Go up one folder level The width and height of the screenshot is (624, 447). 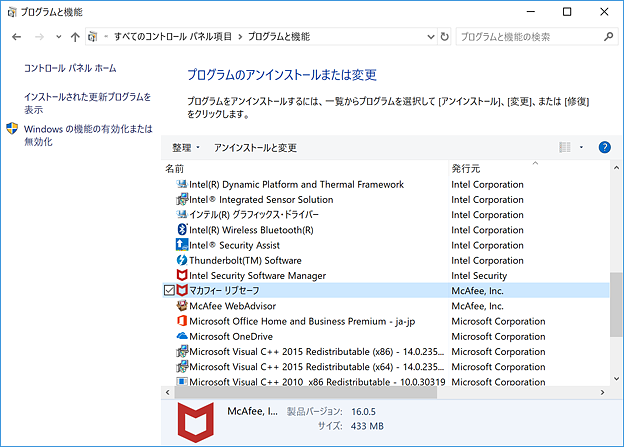pyautogui.click(x=75, y=37)
